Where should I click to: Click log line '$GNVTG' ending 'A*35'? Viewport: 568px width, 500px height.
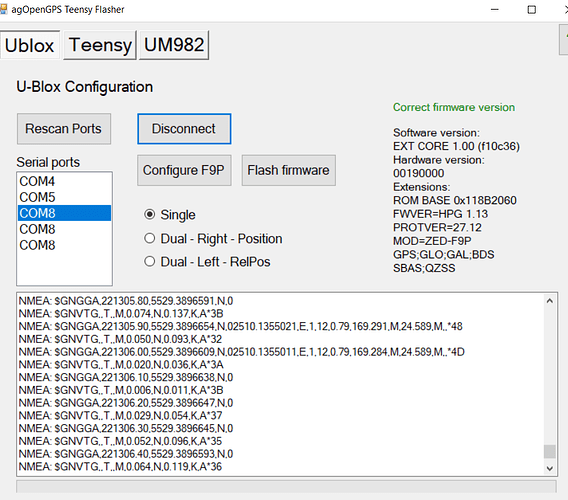(120, 441)
